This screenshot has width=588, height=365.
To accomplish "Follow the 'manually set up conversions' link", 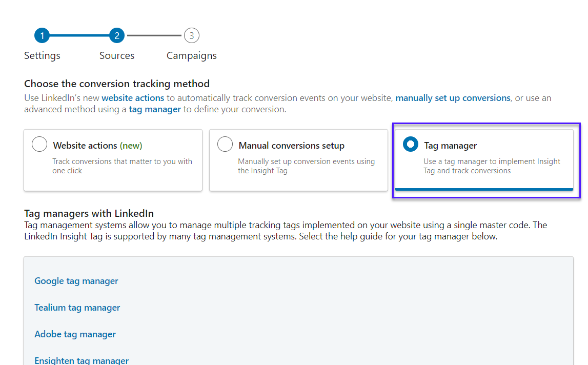I will tap(453, 98).
